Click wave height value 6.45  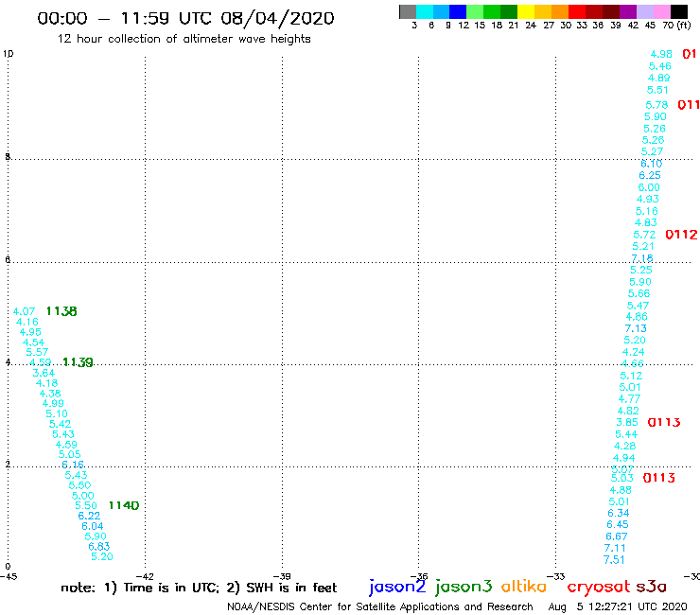tap(618, 525)
